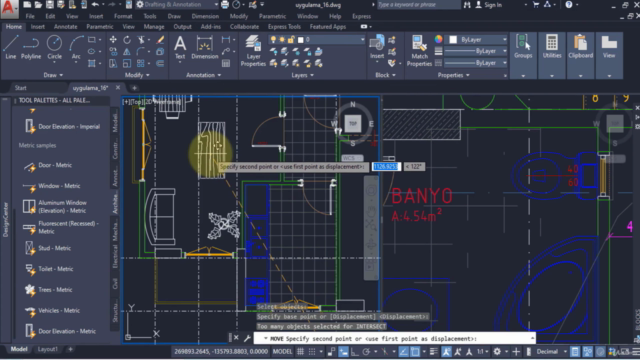Screen dimensions: 640x360
Task: Click the Help question mark icon
Action: point(569,4)
